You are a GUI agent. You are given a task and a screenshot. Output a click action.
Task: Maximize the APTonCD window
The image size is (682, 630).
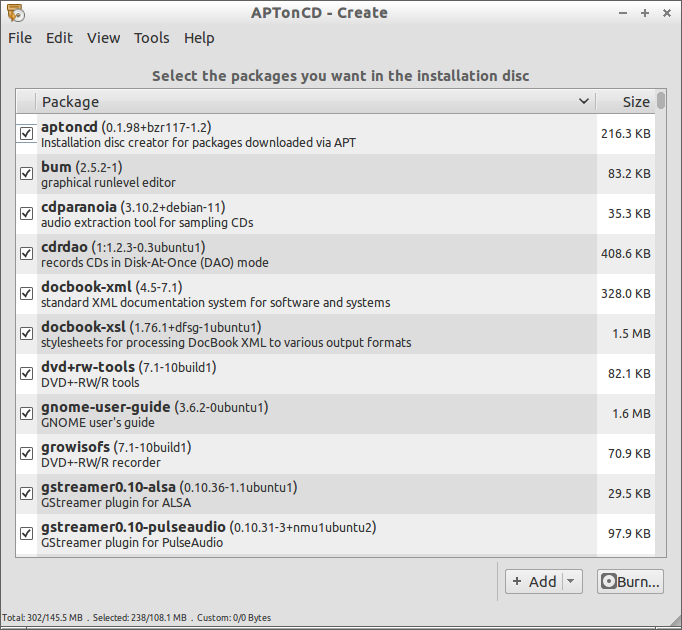(x=645, y=13)
